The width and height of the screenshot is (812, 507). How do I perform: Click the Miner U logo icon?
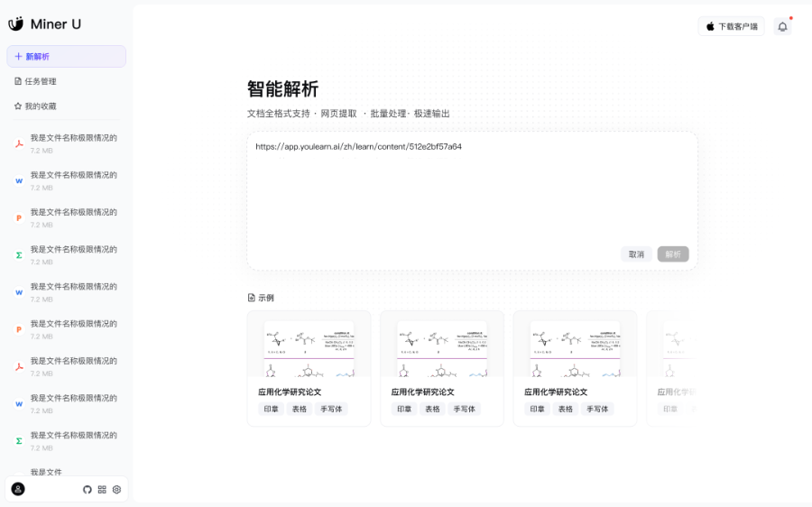(16, 23)
